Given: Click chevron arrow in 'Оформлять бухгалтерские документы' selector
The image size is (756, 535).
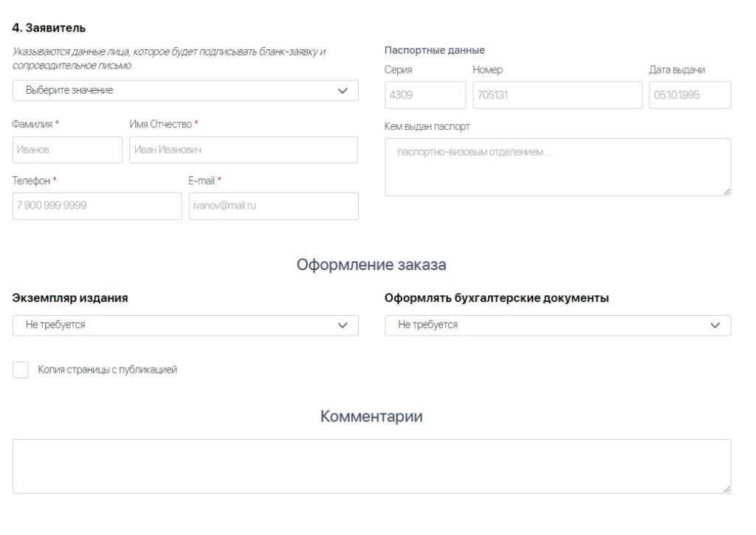Looking at the screenshot, I should (715, 325).
